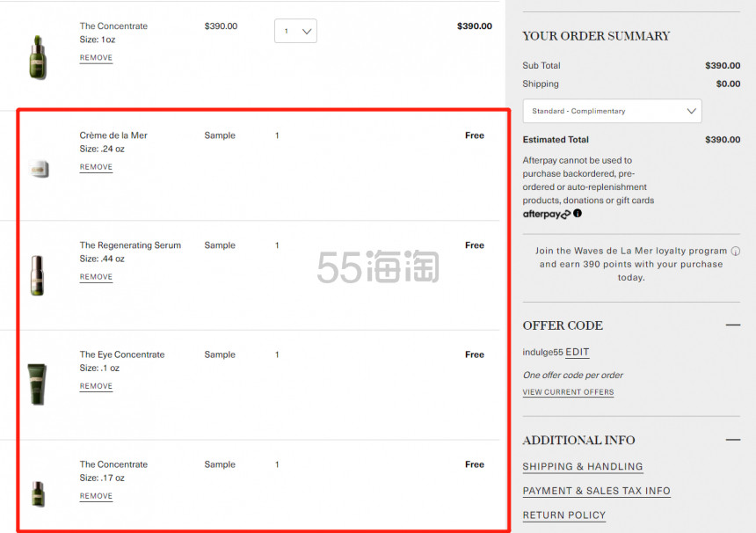Open Return Policy link
The width and height of the screenshot is (756, 533).
(x=564, y=515)
